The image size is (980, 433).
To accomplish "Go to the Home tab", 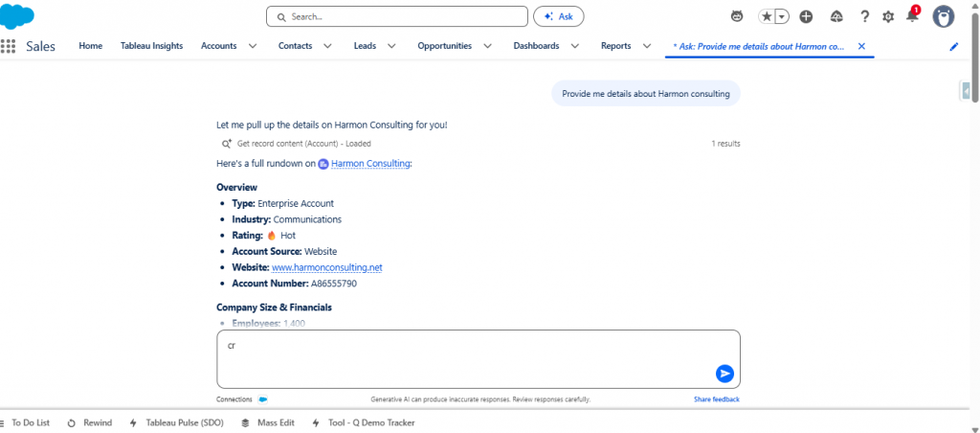I will 91,46.
